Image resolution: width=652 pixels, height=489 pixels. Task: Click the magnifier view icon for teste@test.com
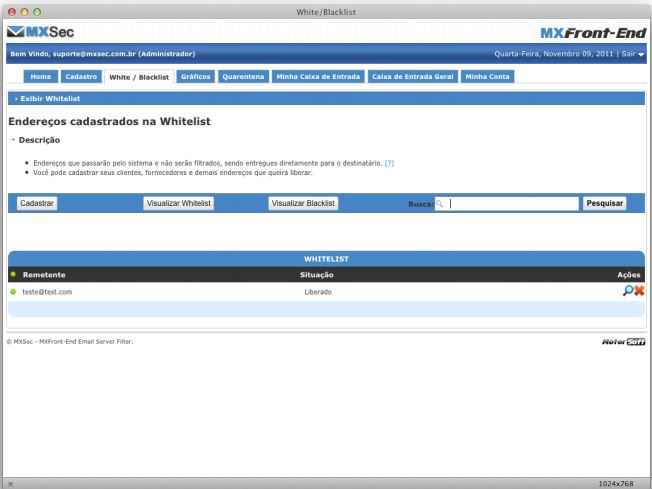tap(628, 291)
